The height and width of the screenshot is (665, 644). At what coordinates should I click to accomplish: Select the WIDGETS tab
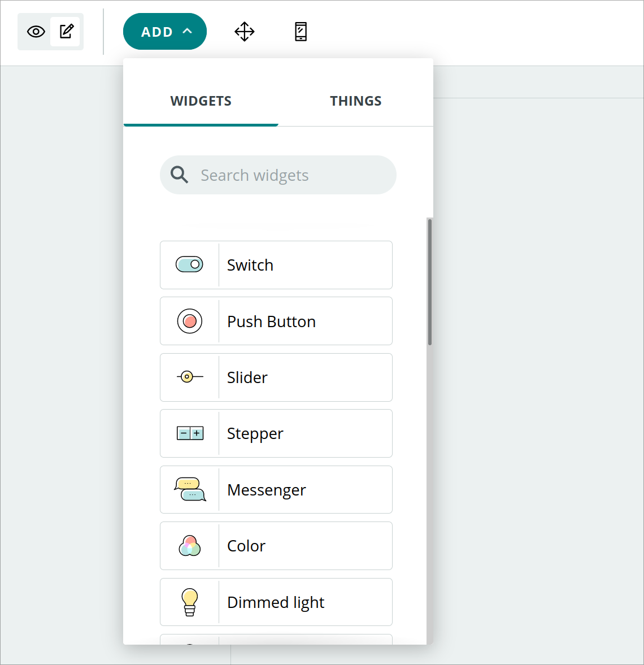point(201,101)
